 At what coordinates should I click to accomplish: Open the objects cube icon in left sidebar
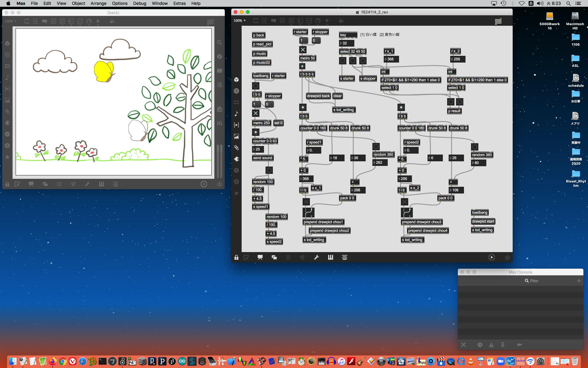click(x=236, y=80)
